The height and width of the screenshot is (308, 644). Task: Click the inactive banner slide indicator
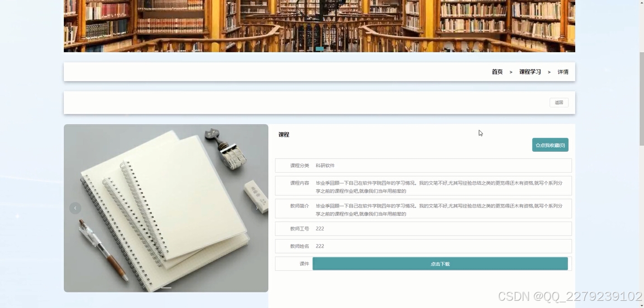point(311,48)
